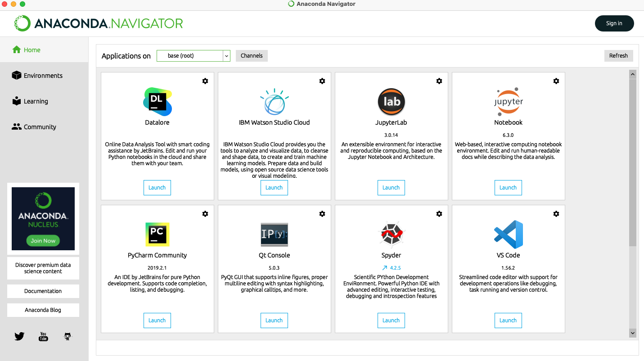This screenshot has height=361, width=644.
Task: Click the Jupyter Notebook logo
Action: 509,102
